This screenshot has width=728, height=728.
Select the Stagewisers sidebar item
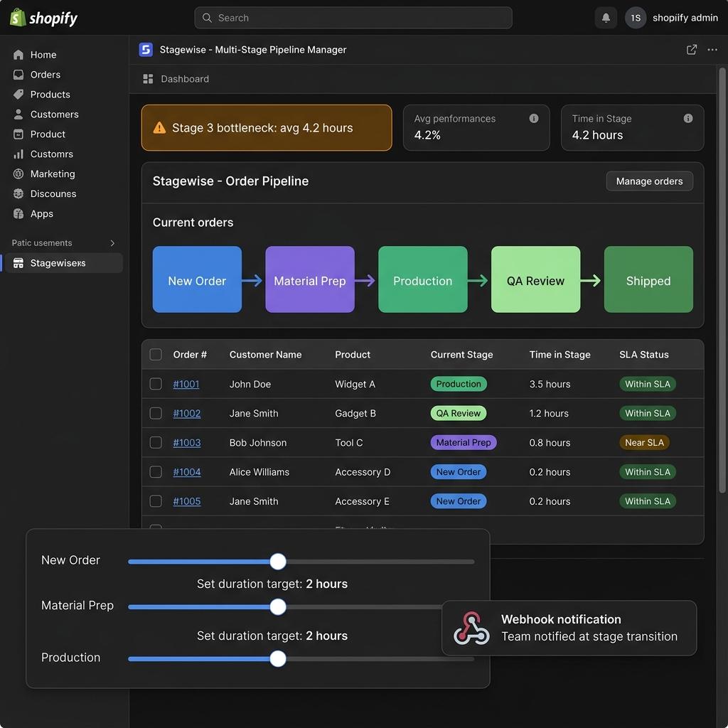tap(63, 263)
